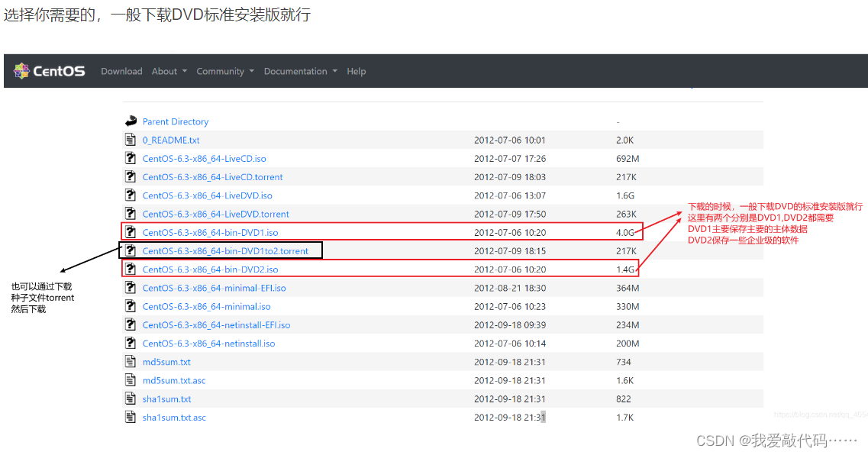Click the 1.6G size value

click(625, 195)
